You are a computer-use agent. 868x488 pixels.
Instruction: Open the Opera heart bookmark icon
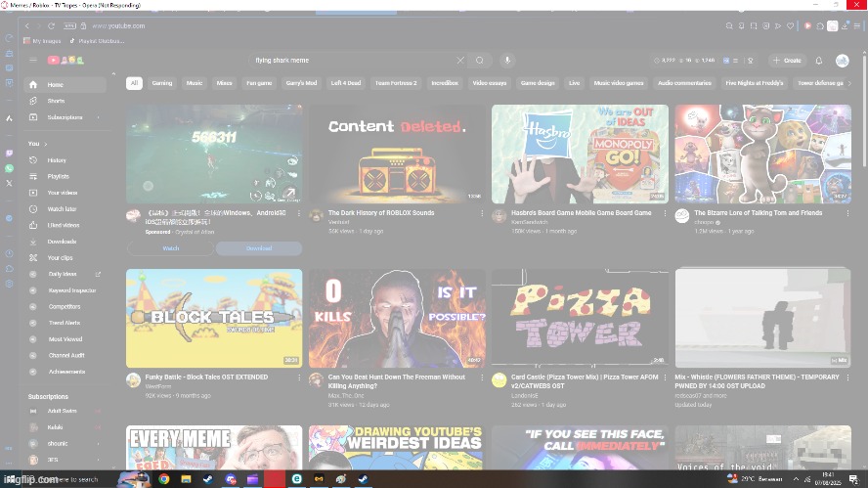tap(790, 26)
